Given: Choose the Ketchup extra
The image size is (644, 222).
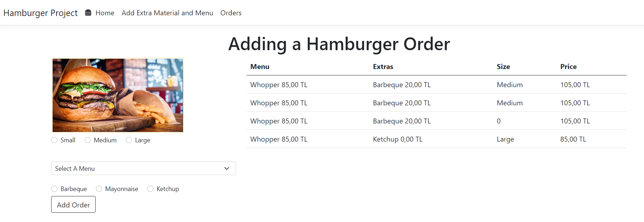Looking at the screenshot, I should [150, 189].
